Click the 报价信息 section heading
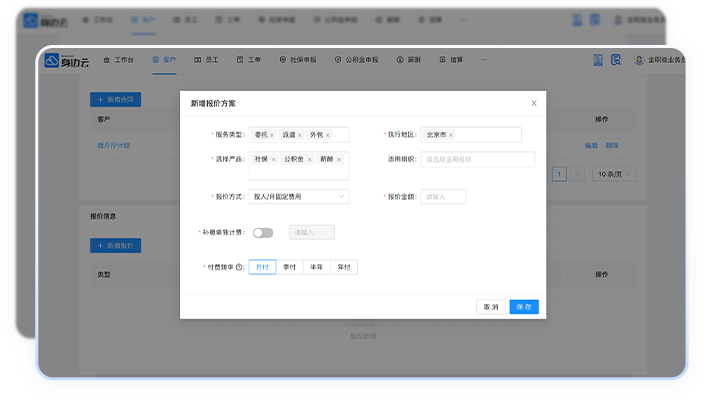705x399 pixels. (x=103, y=216)
